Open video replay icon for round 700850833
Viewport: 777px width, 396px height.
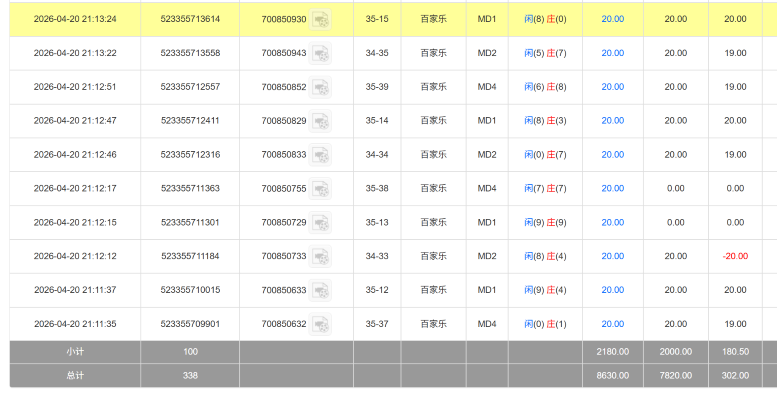pos(320,155)
